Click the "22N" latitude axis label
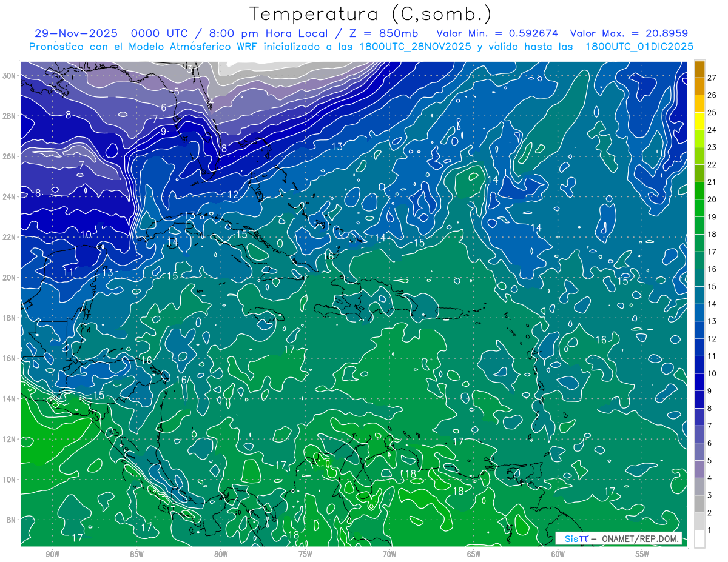 pyautogui.click(x=10, y=237)
